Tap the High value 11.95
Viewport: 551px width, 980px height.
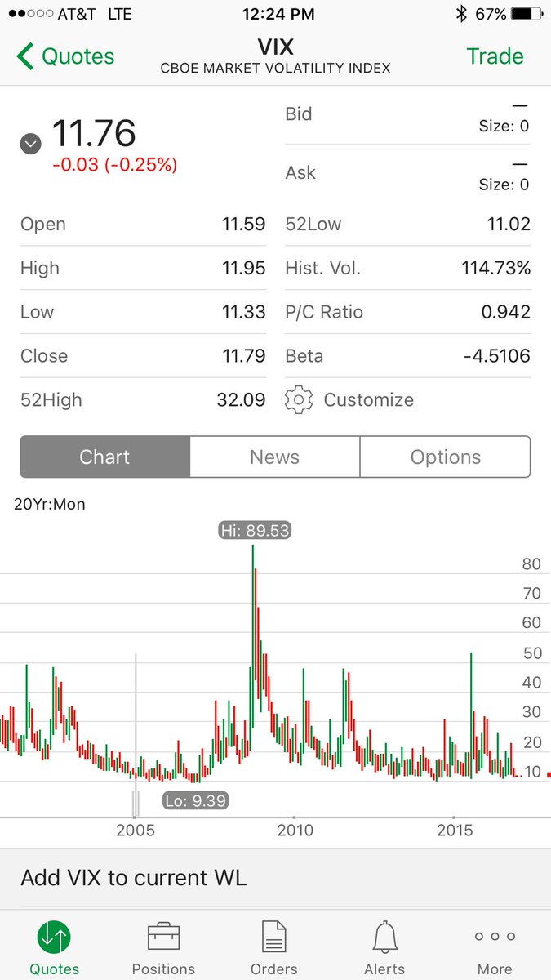[x=243, y=268]
